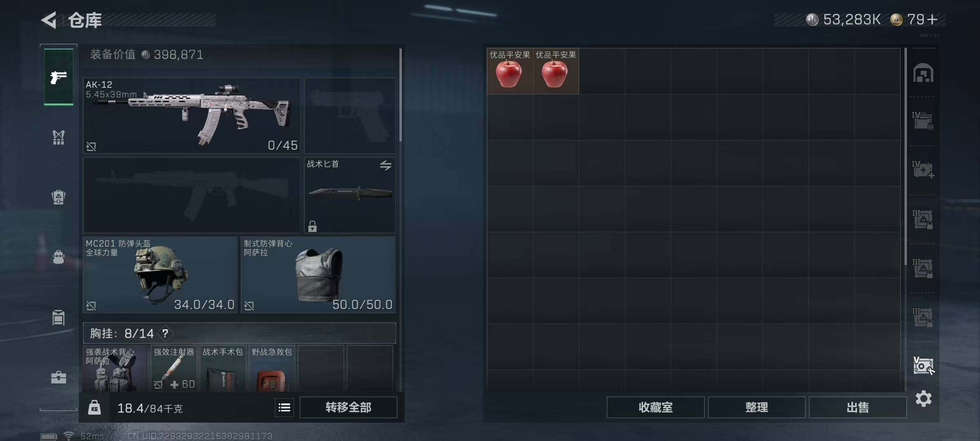Swap the 战术匕首 melee weapon arrows
Image resolution: width=980 pixels, height=441 pixels.
[x=385, y=165]
